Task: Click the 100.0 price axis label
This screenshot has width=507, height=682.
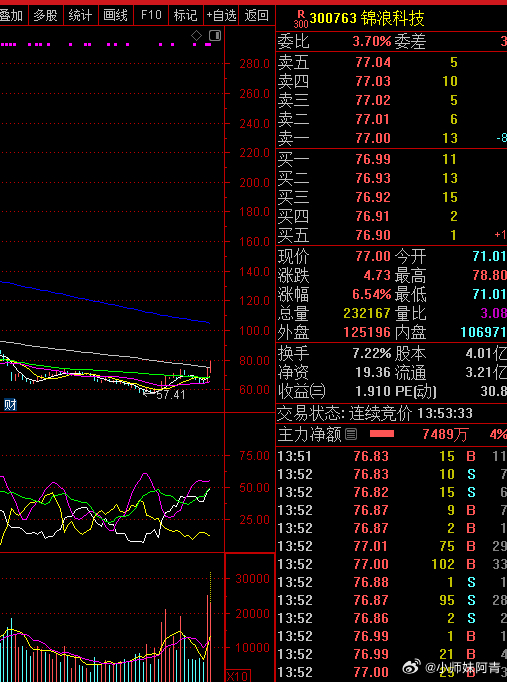Action: click(255, 331)
